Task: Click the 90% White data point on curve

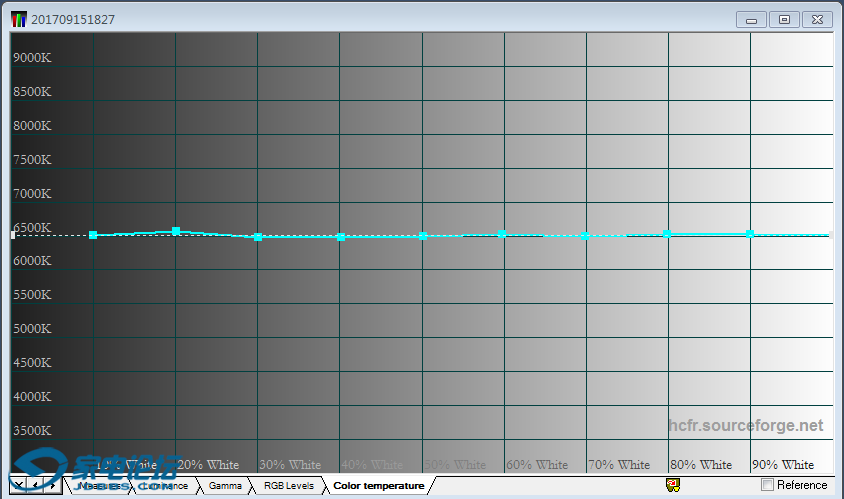Action: pos(749,234)
